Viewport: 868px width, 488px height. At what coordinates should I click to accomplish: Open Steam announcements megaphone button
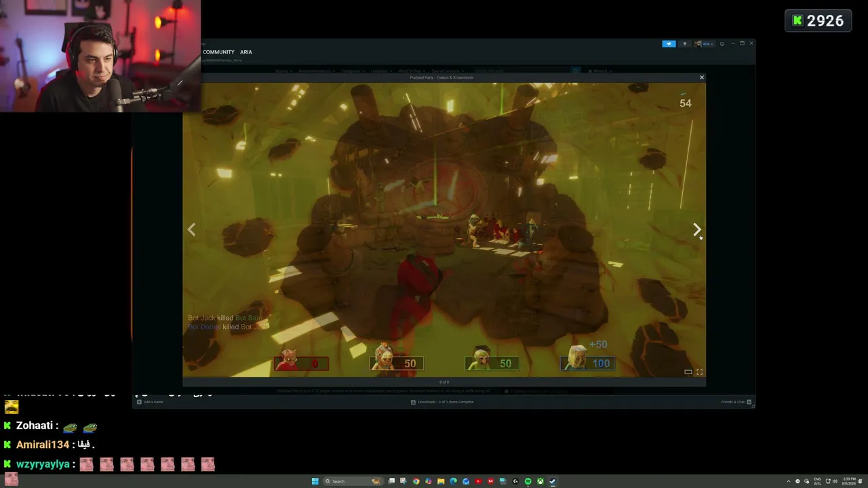(669, 44)
